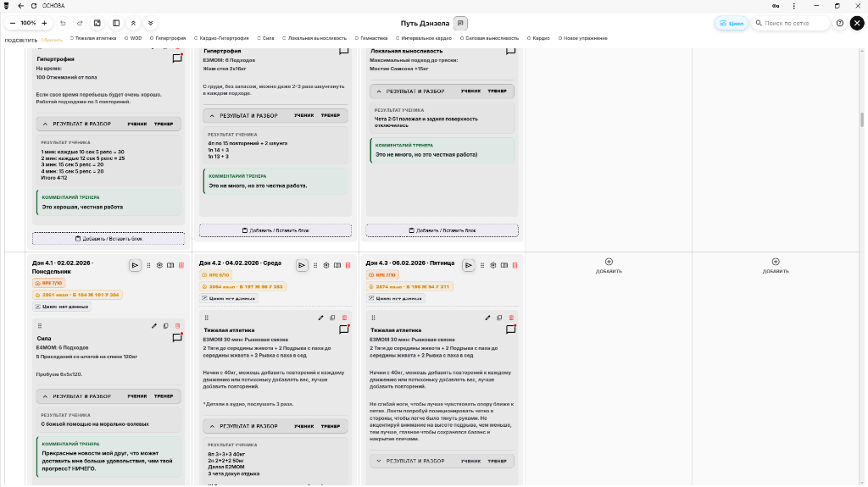Send day 4.2 with the paper-plane icon

tap(302, 266)
